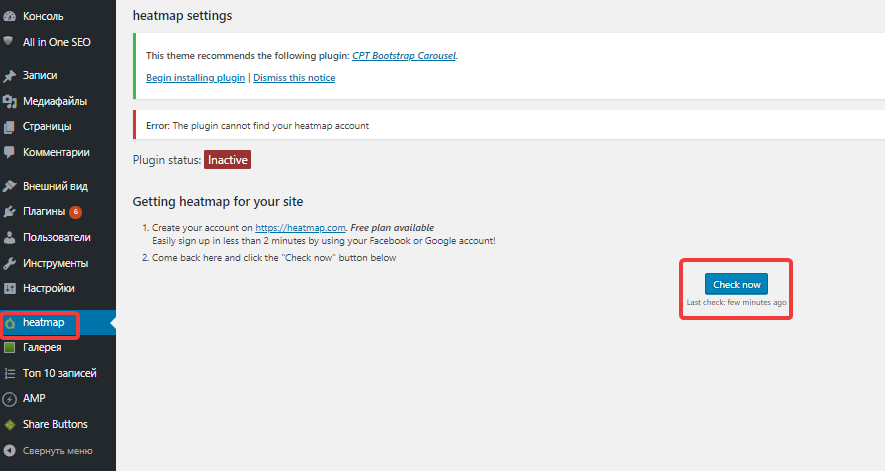Click Внешний вид paintbrush icon

coord(9,186)
